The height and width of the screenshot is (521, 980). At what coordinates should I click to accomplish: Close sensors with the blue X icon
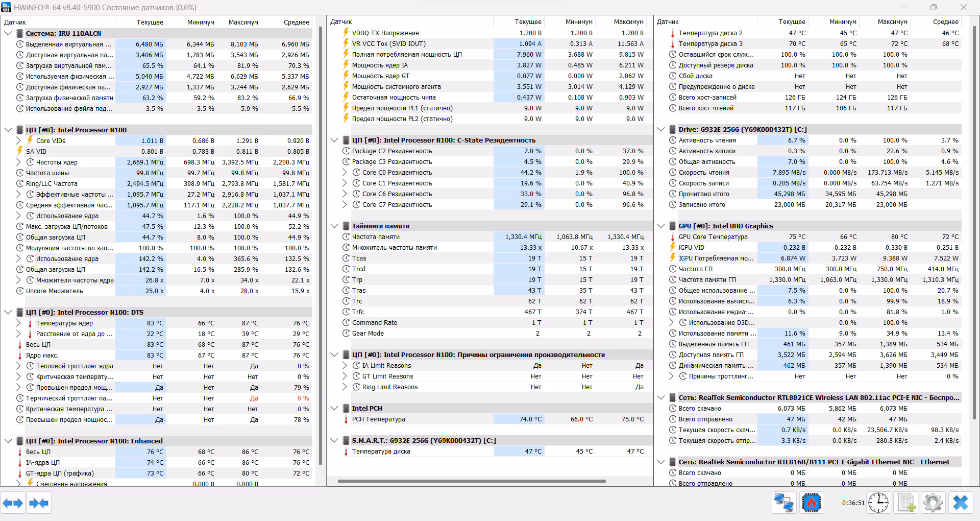[960, 503]
